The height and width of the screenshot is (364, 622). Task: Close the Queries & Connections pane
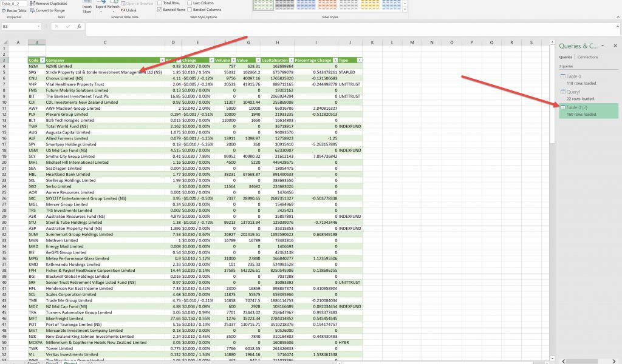pyautogui.click(x=613, y=45)
